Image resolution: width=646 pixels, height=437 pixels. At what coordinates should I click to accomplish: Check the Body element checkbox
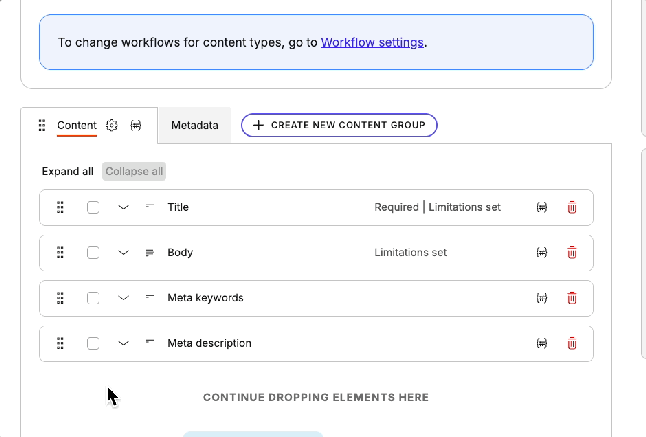click(x=93, y=252)
